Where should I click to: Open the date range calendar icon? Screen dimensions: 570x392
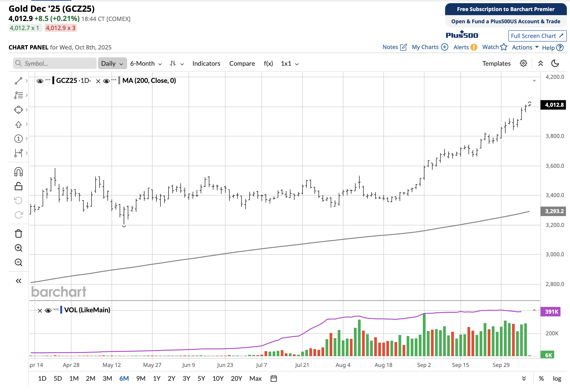(x=273, y=378)
